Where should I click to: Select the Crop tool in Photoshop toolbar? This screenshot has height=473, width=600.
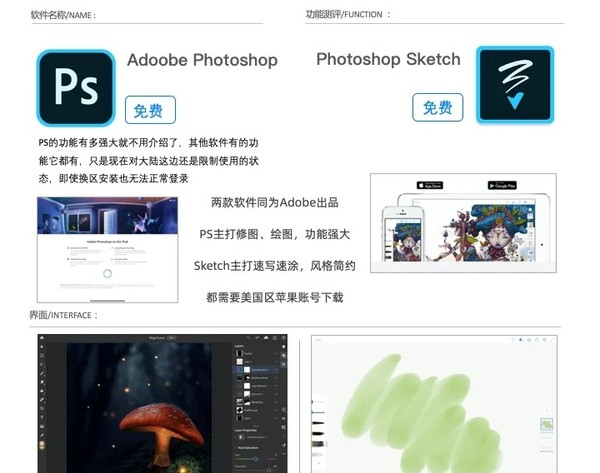pyautogui.click(x=42, y=408)
